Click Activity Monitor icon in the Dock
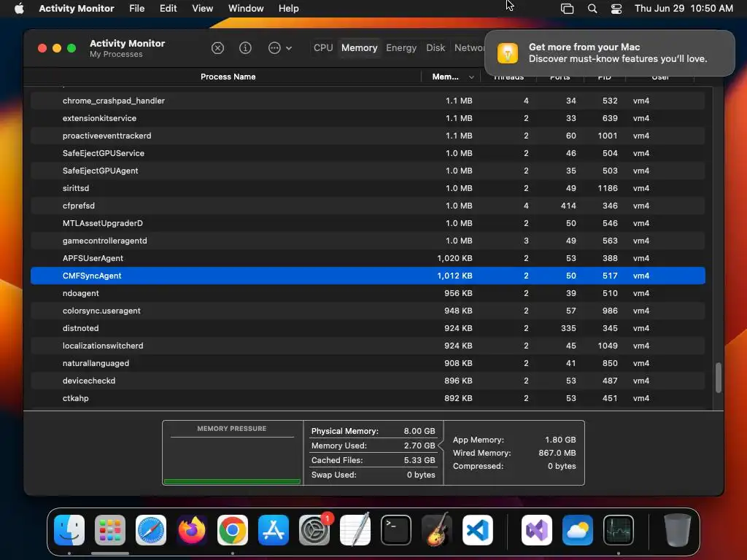 click(x=619, y=530)
